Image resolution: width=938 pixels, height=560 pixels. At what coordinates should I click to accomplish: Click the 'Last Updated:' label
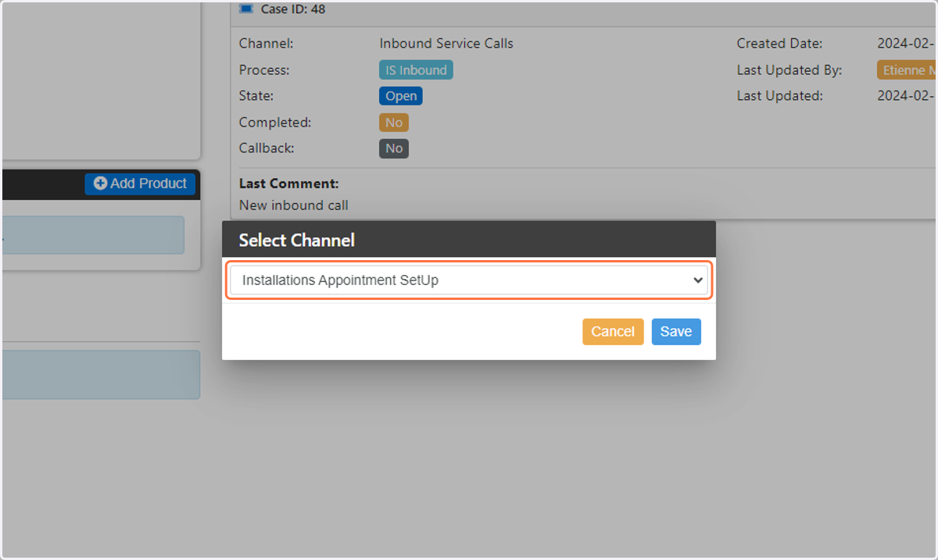point(779,96)
